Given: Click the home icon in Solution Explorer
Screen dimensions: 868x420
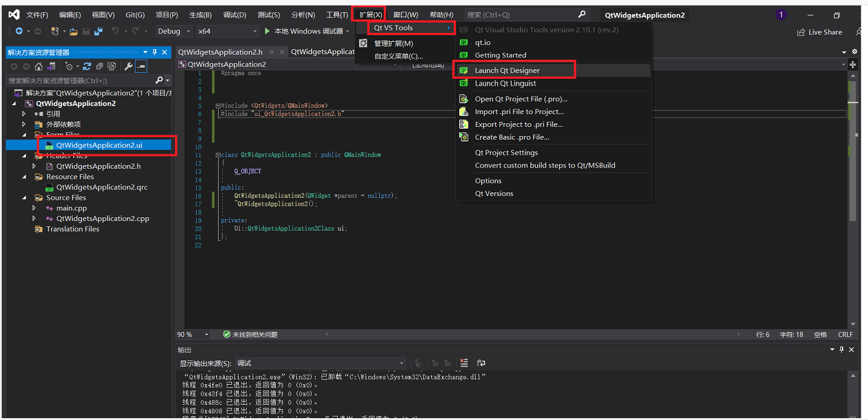Looking at the screenshot, I should 39,66.
